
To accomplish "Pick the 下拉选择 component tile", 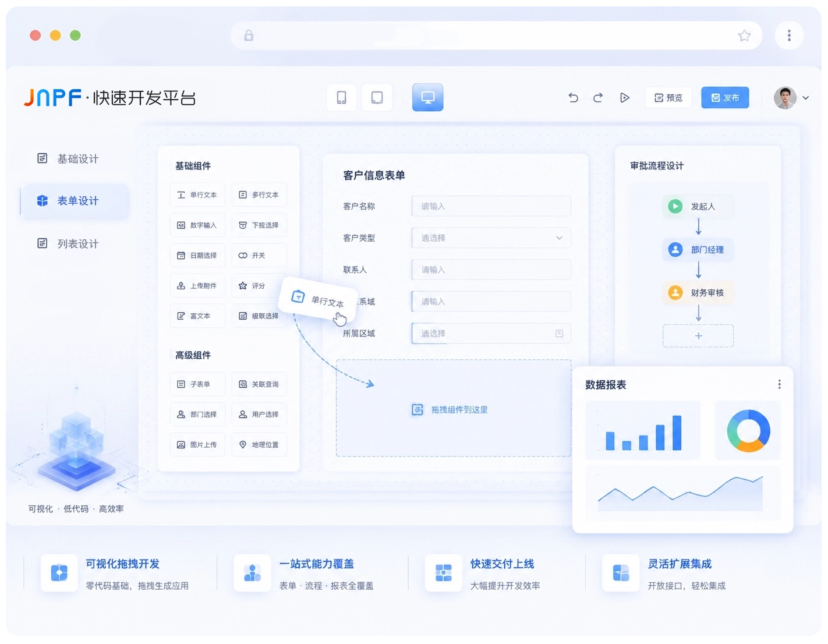I will 259,225.
